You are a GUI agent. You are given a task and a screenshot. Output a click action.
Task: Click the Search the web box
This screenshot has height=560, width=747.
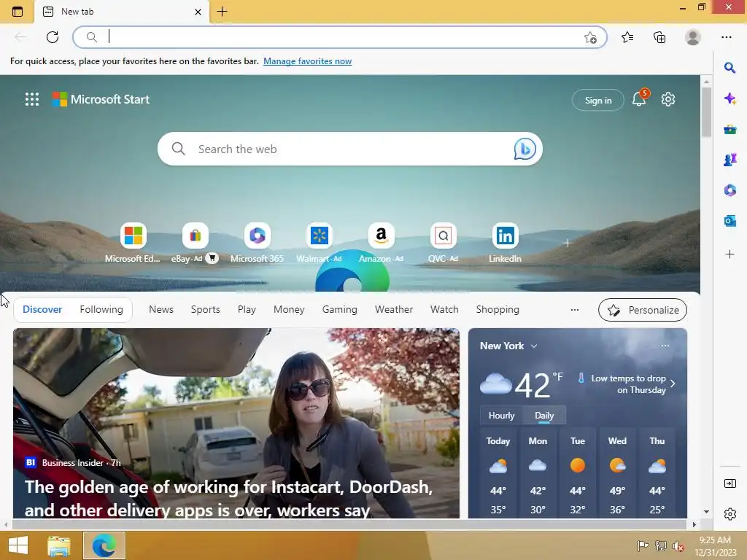[349, 149]
